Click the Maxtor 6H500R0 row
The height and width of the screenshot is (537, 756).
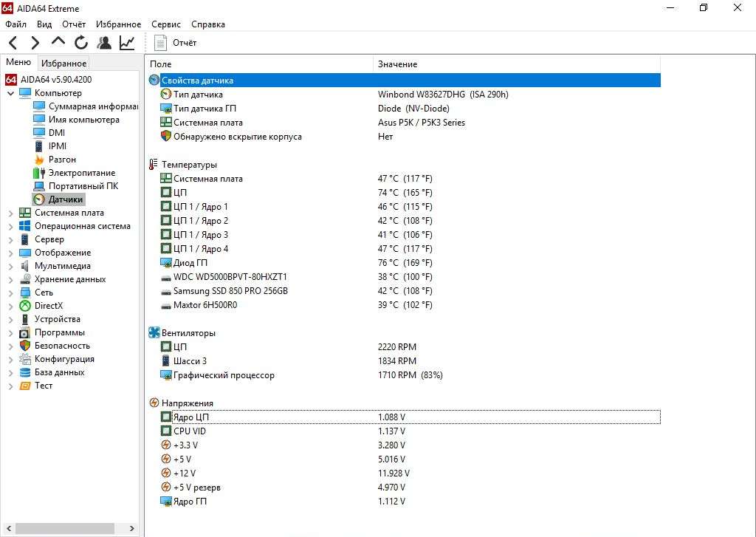click(410, 305)
